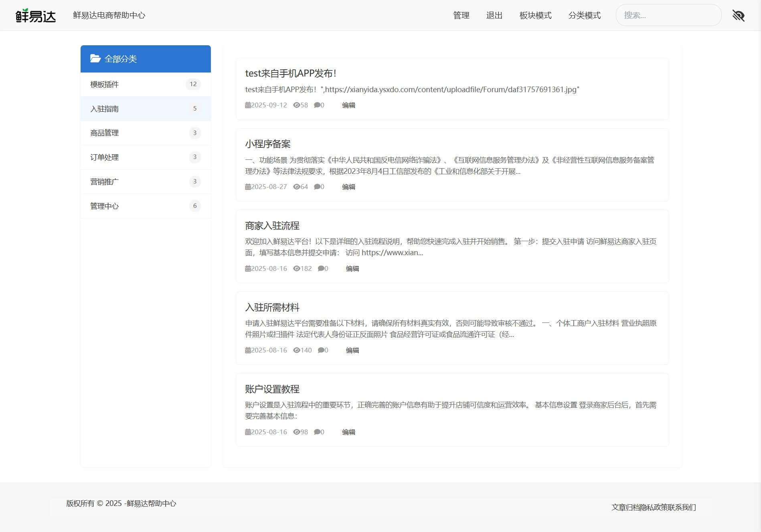Click 编辑 on the 商家入驻流程 post

pos(352,269)
